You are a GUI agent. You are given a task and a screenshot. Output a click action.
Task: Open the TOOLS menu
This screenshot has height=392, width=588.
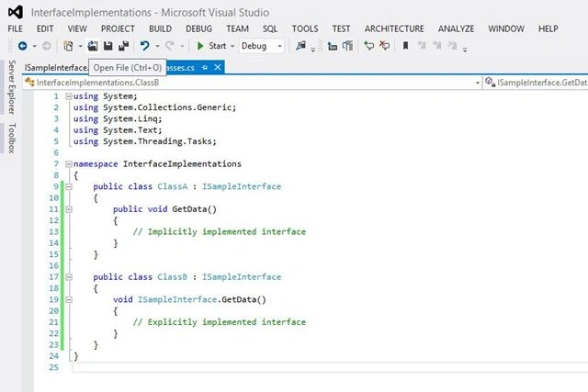305,28
